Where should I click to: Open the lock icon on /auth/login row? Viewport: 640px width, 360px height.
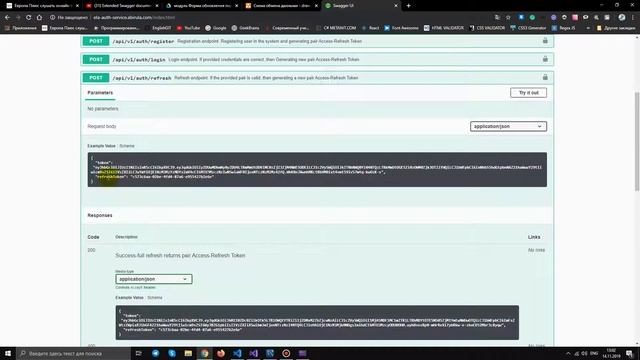[x=545, y=59]
